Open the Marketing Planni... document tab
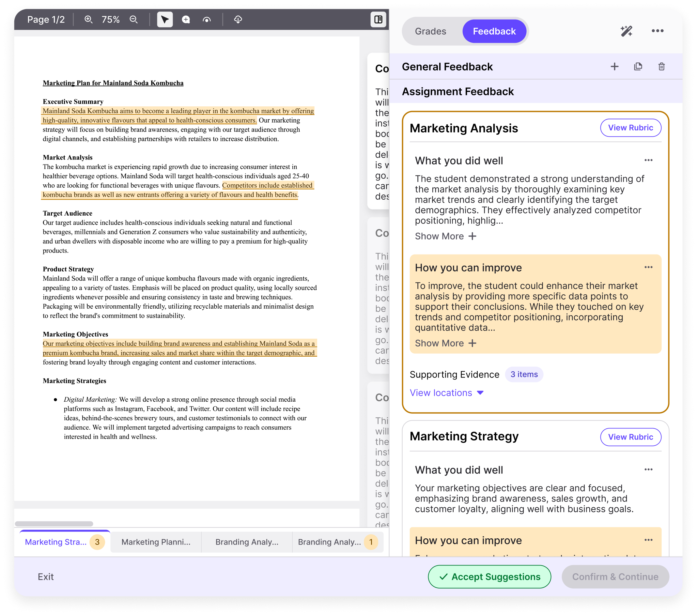The width and height of the screenshot is (697, 616). point(156,542)
